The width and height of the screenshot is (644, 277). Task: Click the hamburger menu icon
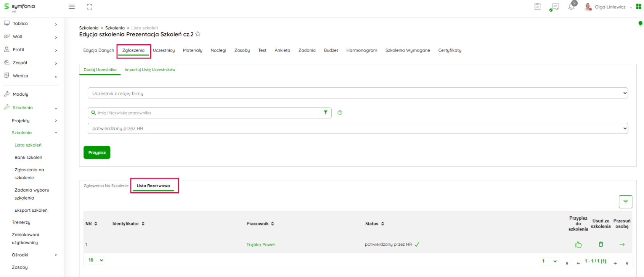72,7
